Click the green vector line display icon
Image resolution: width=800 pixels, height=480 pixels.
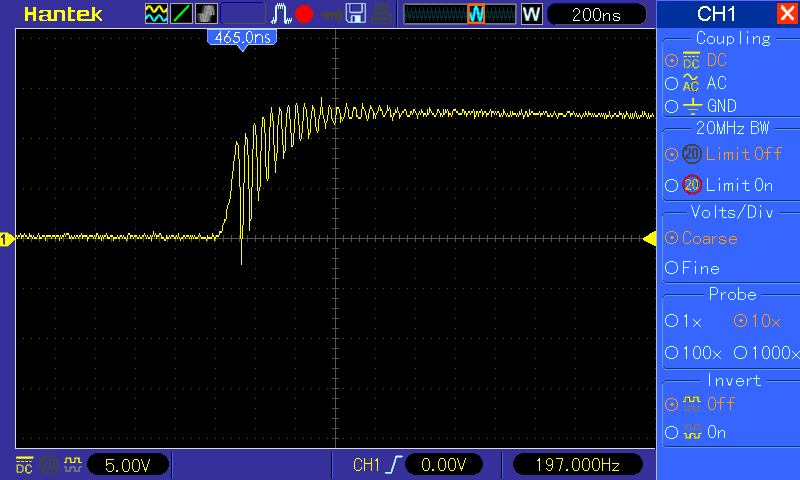tap(181, 14)
